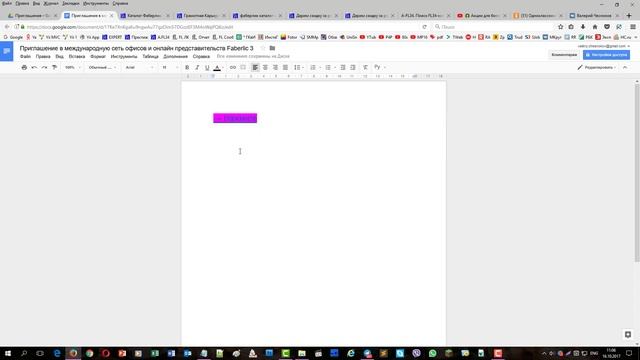
Task: Open the EXPERT bookmark
Action: pyautogui.click(x=112, y=37)
